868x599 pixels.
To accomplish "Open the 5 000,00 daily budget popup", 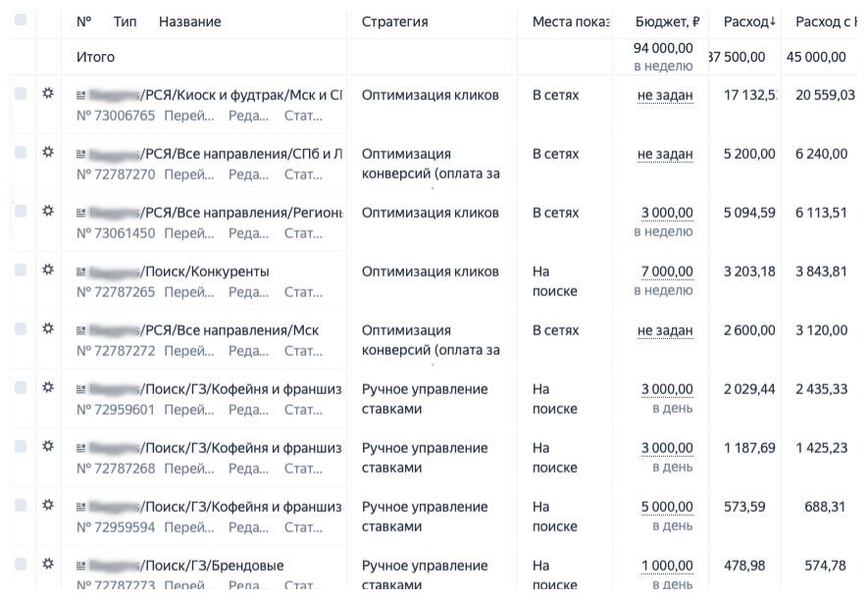I will (667, 507).
